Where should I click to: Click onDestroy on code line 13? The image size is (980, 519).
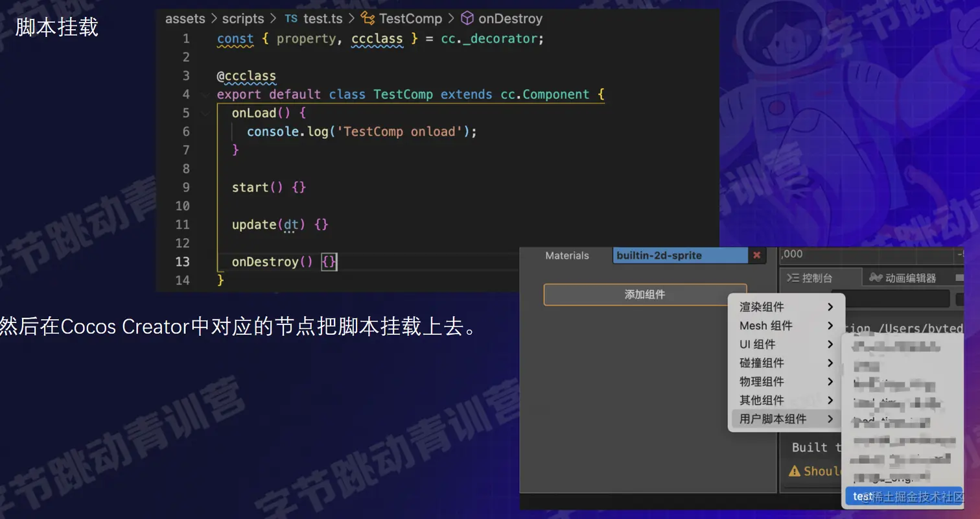[x=265, y=261]
